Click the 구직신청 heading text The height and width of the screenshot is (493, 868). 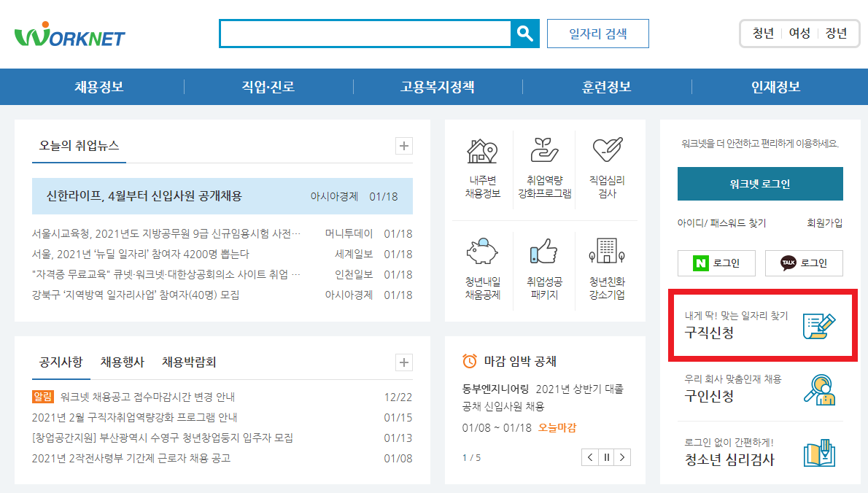(x=709, y=333)
